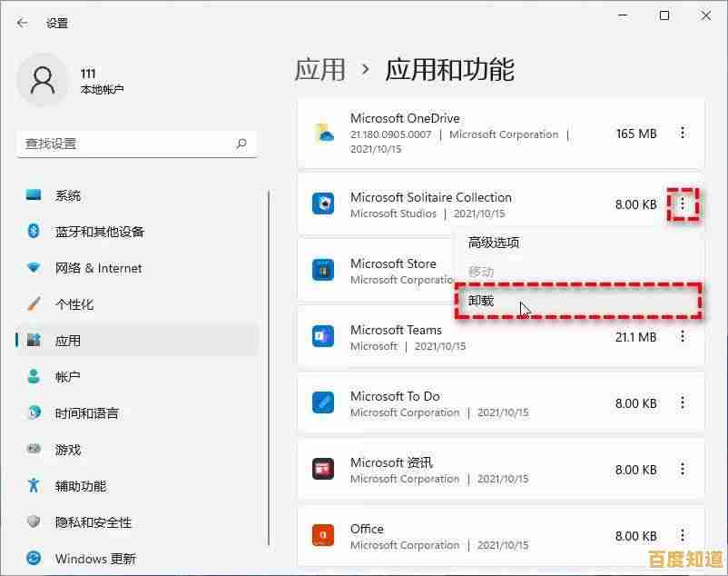Open the menu for Microsoft Teams
728x576 pixels.
click(x=682, y=336)
